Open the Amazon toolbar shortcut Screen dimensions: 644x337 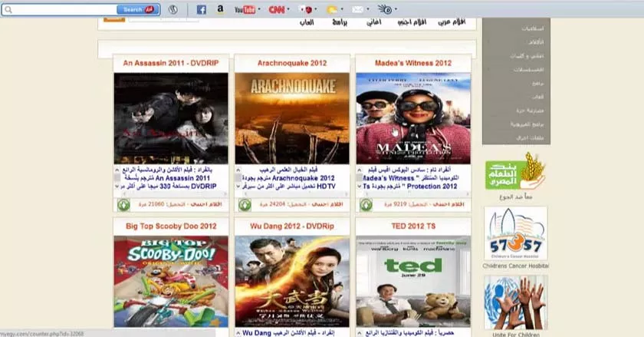tap(221, 10)
